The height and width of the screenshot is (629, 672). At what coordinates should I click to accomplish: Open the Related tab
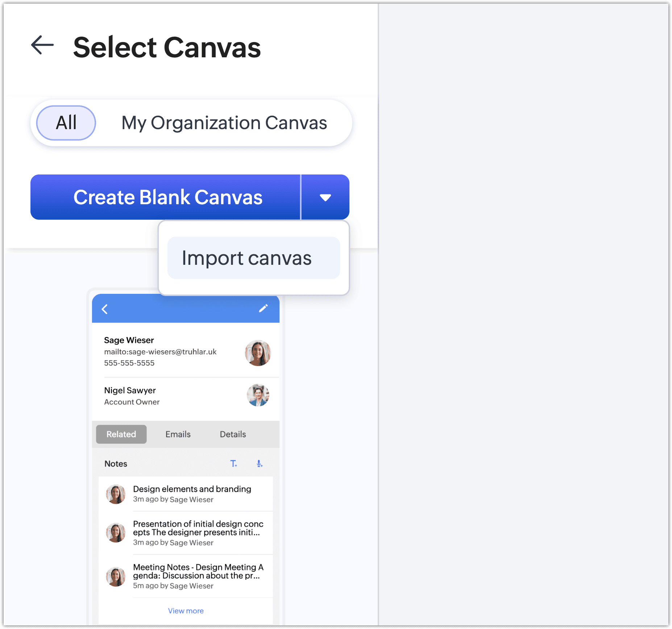point(121,434)
